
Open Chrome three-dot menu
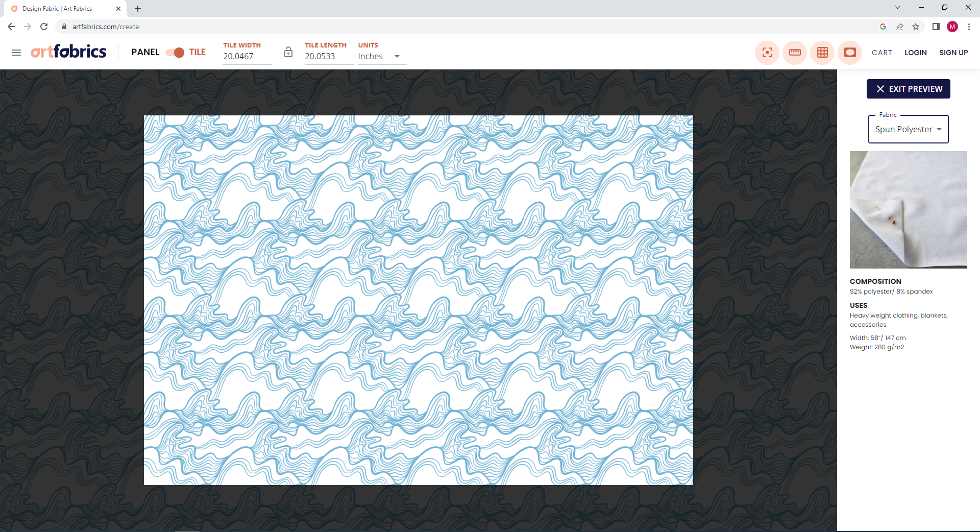[969, 27]
